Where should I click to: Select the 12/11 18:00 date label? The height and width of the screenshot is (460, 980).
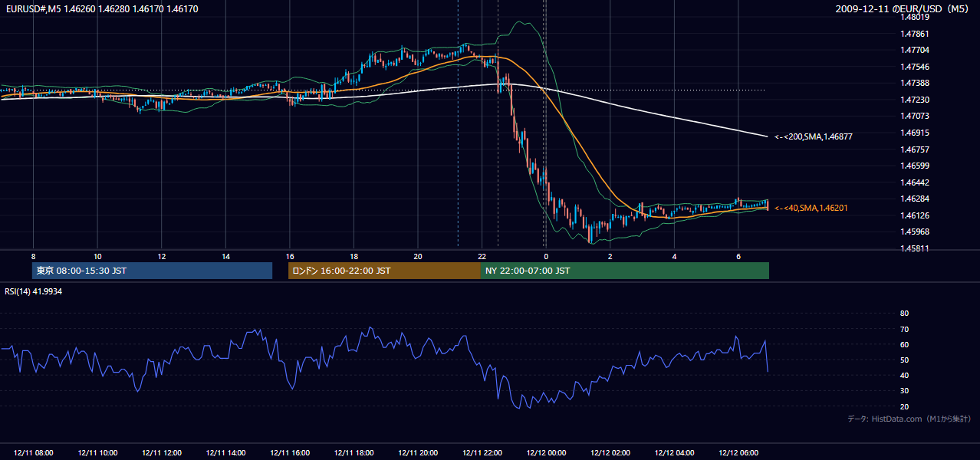[354, 453]
